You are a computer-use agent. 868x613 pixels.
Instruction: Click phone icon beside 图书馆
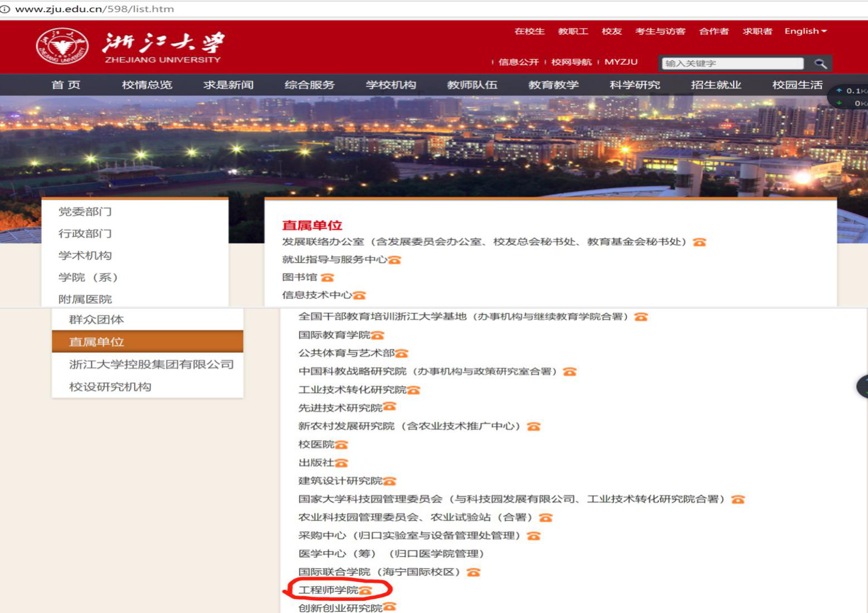click(x=327, y=278)
